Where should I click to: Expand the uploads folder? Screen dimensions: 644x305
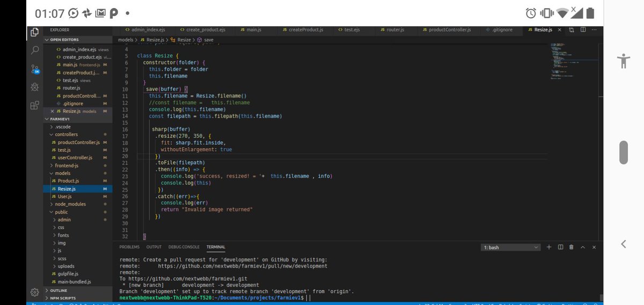click(x=65, y=266)
